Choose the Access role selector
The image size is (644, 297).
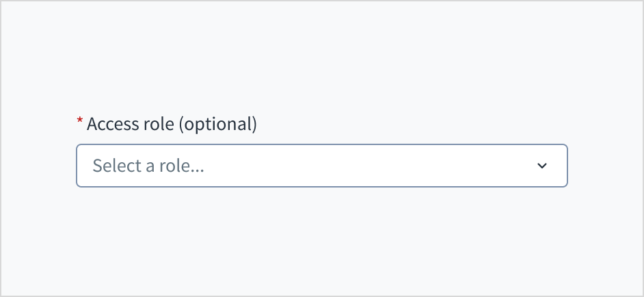(x=321, y=166)
